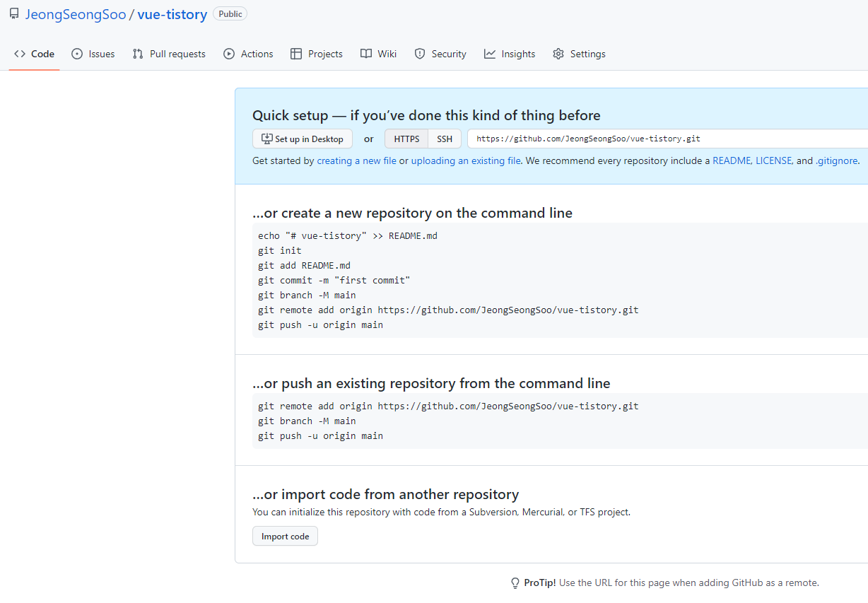Image resolution: width=868 pixels, height=603 pixels.
Task: Click the Set up in Desktop button
Action: [303, 139]
